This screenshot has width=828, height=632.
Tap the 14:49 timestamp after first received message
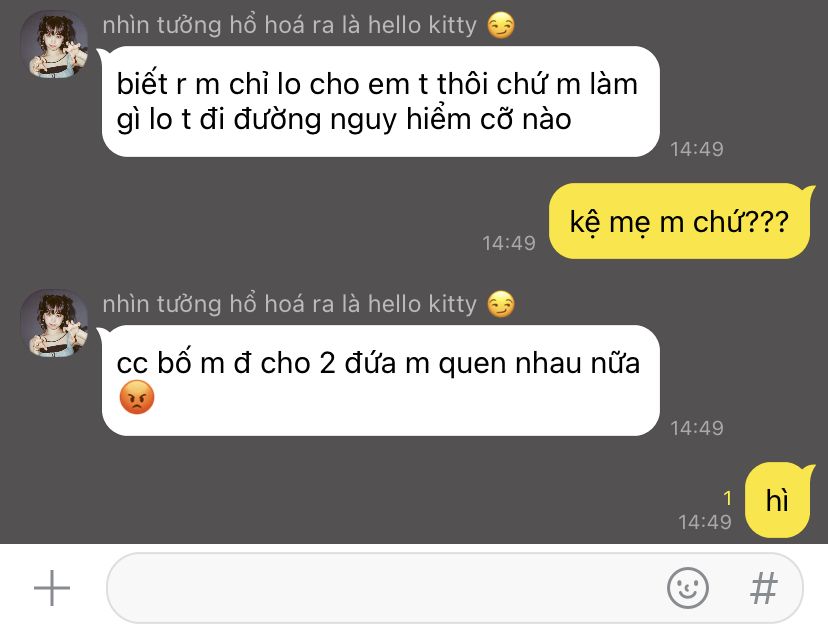[697, 149]
